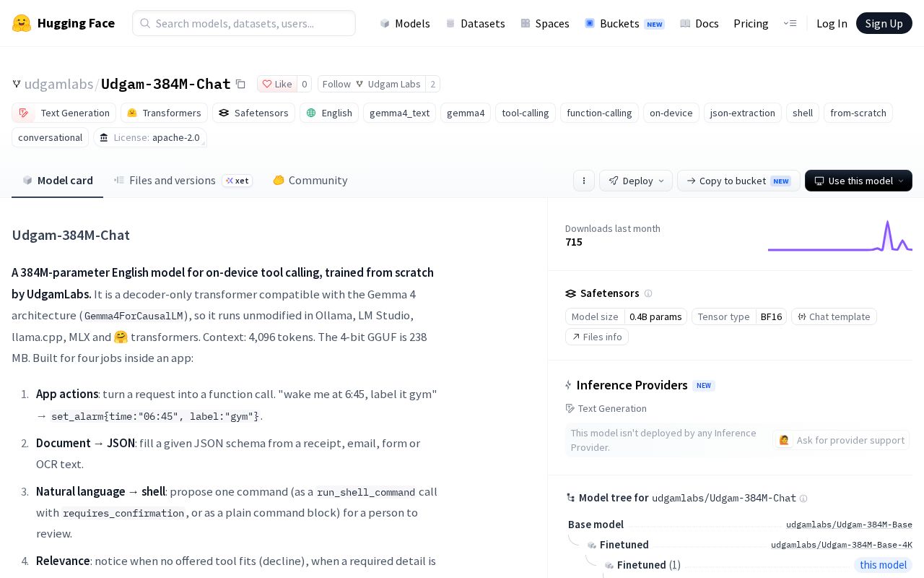Viewport: 924px width, 578px height.
Task: Click the License apache-2.0 tag
Action: tap(150, 137)
